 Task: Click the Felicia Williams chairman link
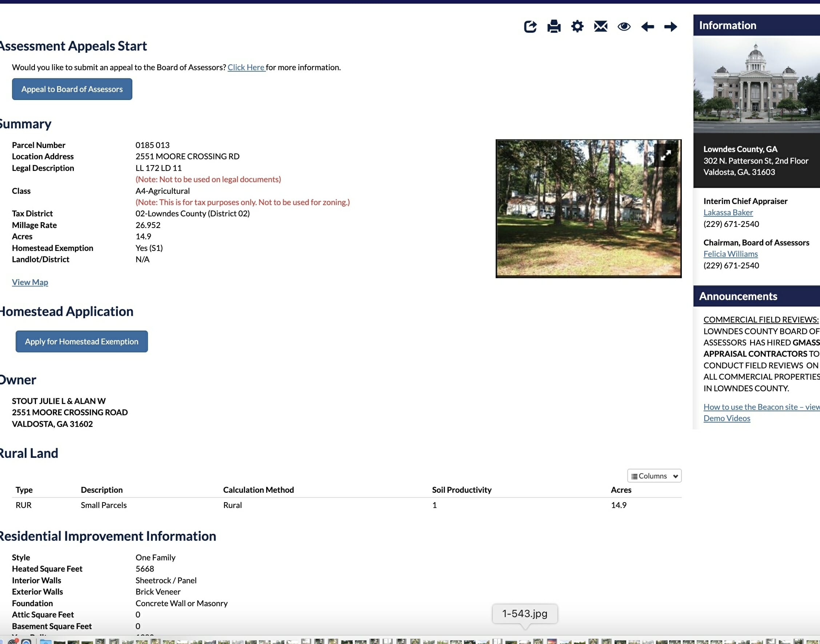730,254
